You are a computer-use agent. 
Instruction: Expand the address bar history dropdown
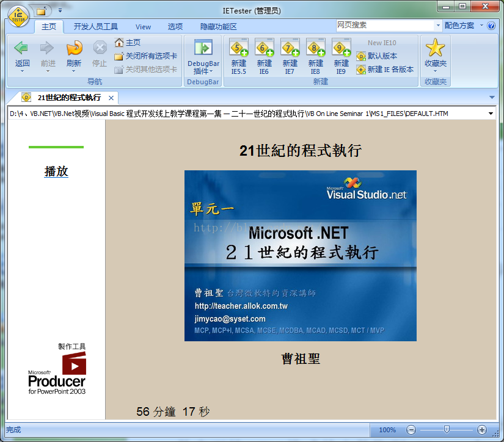(x=491, y=114)
